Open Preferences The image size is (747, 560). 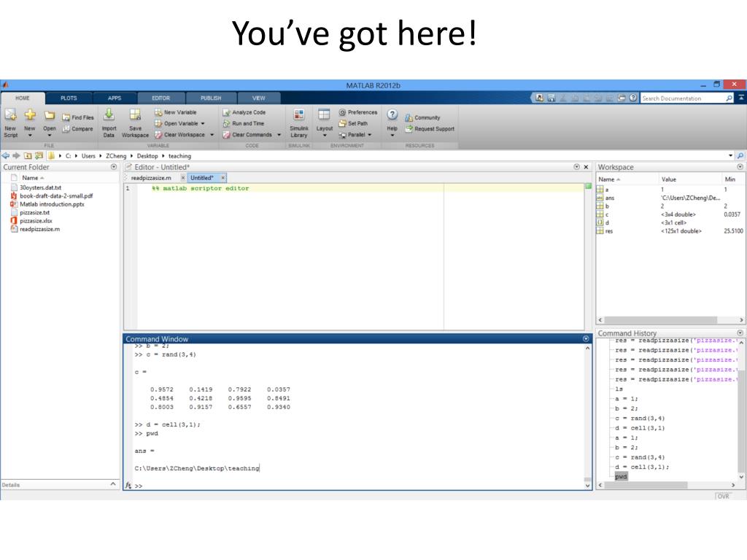[x=358, y=112]
